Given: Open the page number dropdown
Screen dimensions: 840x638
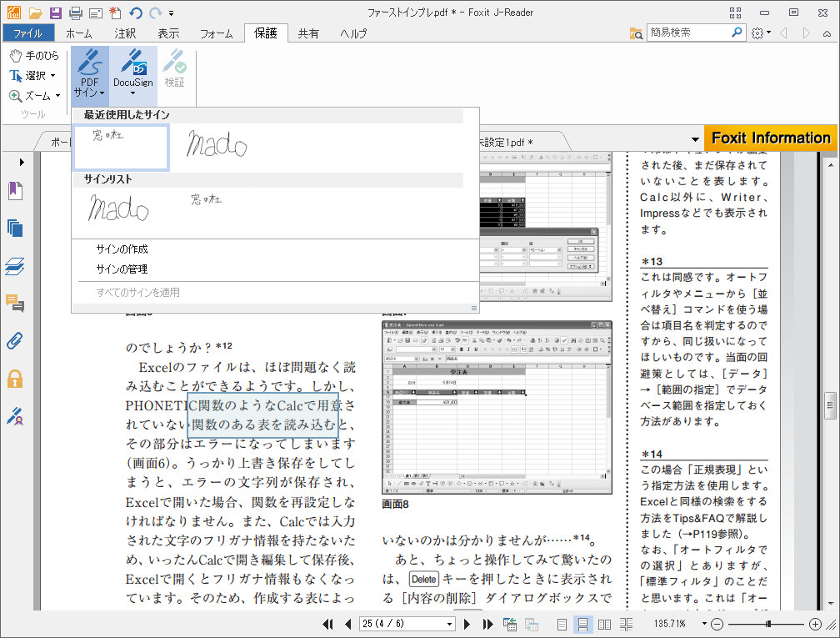Looking at the screenshot, I should [x=451, y=624].
